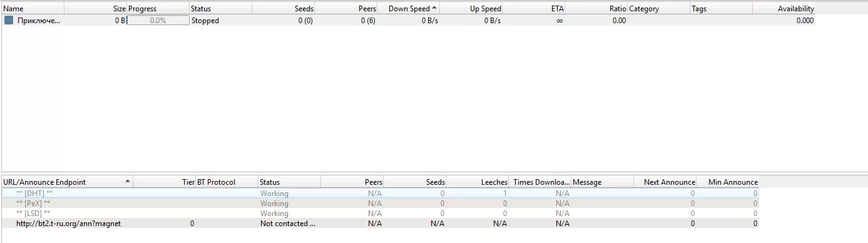This screenshot has width=868, height=243.
Task: Sort trackers by Tier column
Action: [x=164, y=182]
